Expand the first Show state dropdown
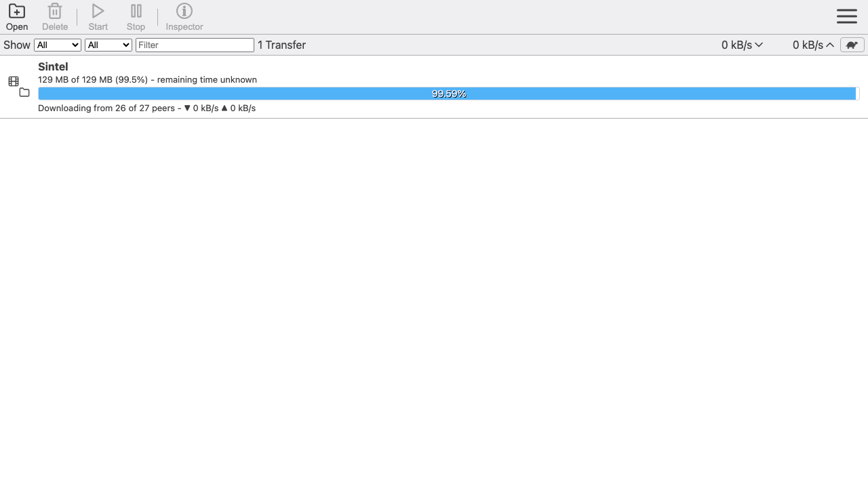This screenshot has height=488, width=868. [58, 45]
